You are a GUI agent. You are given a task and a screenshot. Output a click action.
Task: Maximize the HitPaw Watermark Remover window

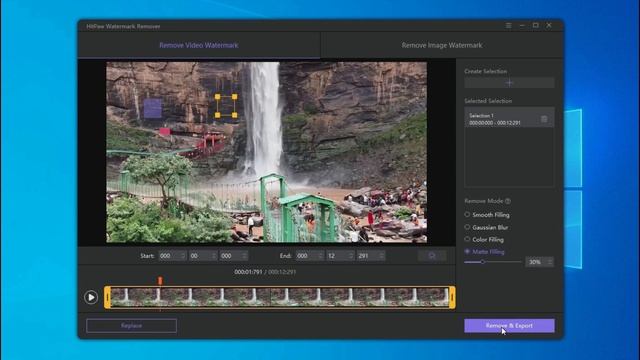pos(536,25)
